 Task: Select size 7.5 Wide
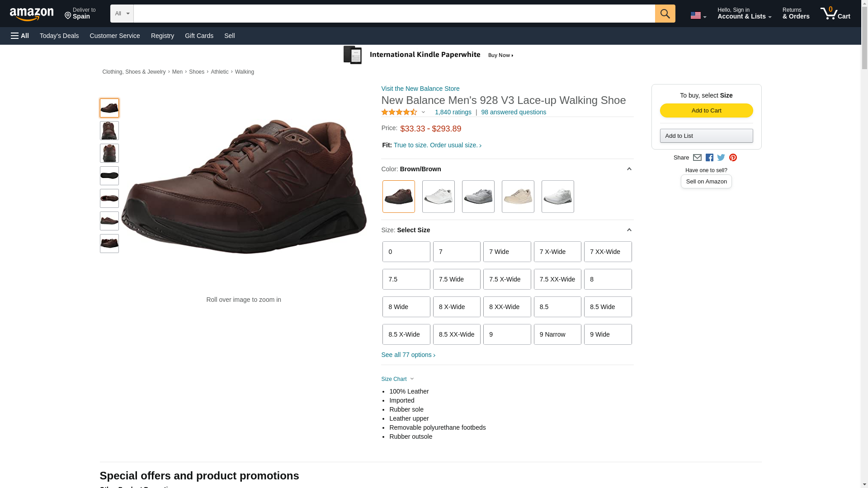pyautogui.click(x=457, y=279)
